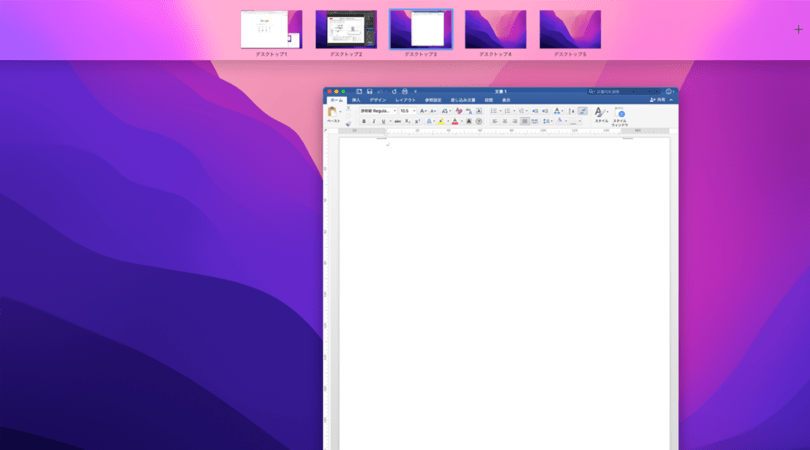Apply strikethrough abc formatting

pos(398,121)
